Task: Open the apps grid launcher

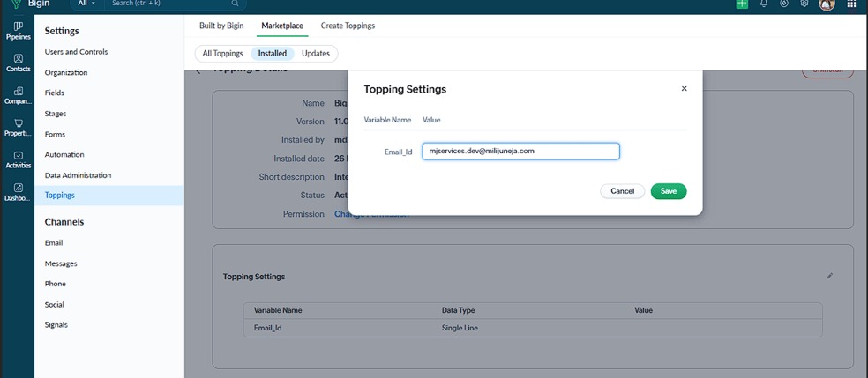Action: tap(851, 4)
